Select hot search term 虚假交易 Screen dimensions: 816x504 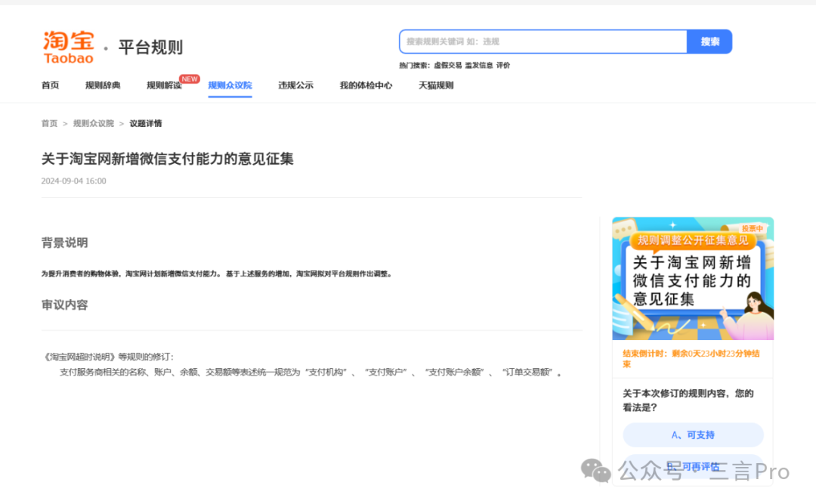[x=447, y=65]
